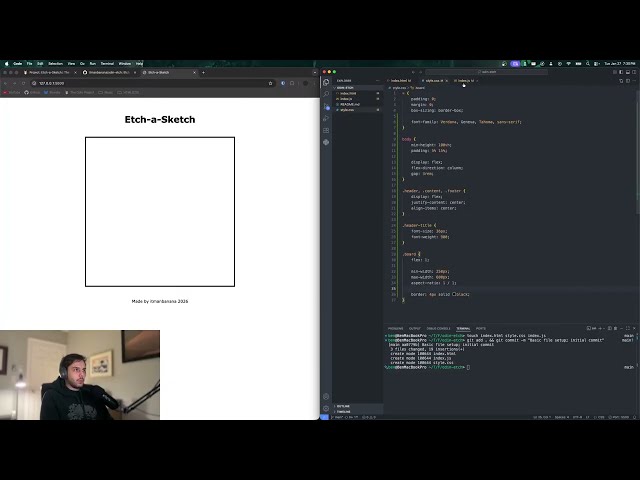
Task: Click the kill terminal trash icon
Action: pyautogui.click(x=616, y=328)
